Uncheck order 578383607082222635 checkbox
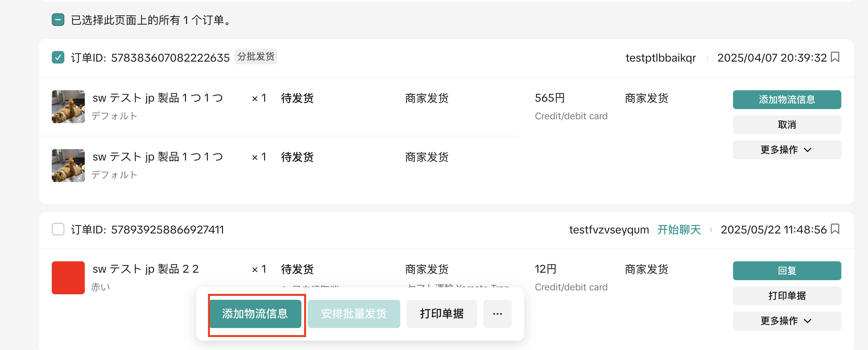 pyautogui.click(x=58, y=58)
